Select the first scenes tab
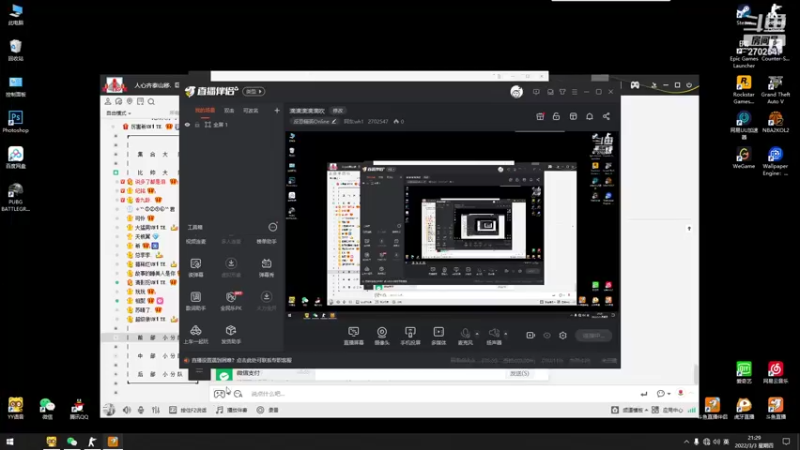The image size is (800, 450). tap(205, 110)
